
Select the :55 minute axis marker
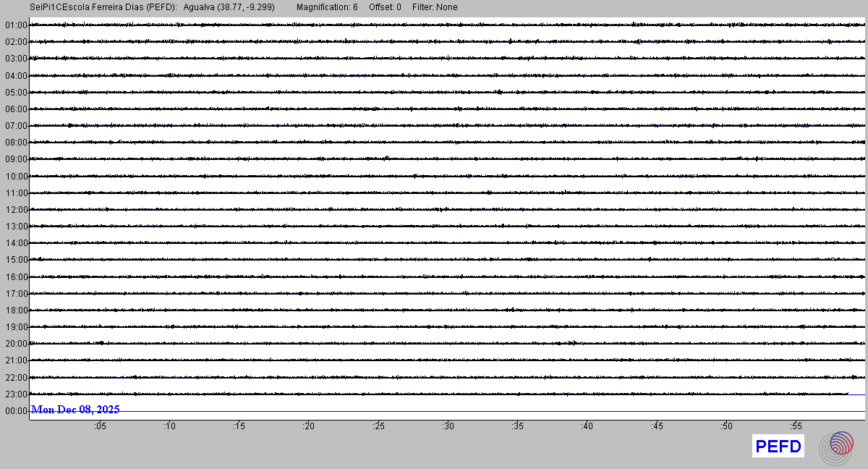tap(796, 426)
